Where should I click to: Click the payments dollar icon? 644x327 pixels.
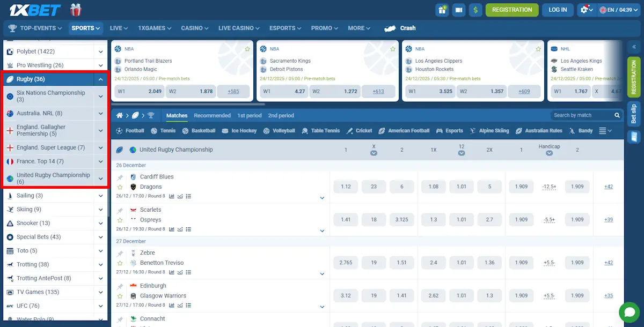tap(475, 10)
